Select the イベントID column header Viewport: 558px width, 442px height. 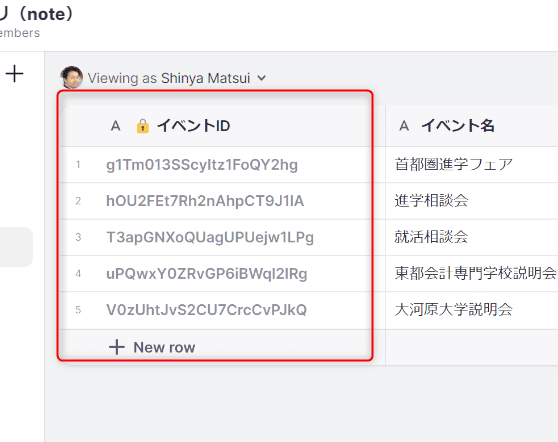click(x=223, y=126)
